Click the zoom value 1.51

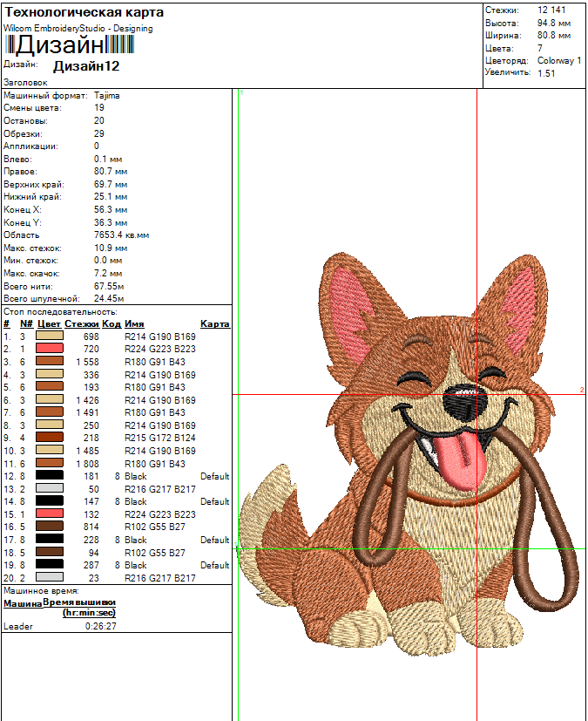546,73
